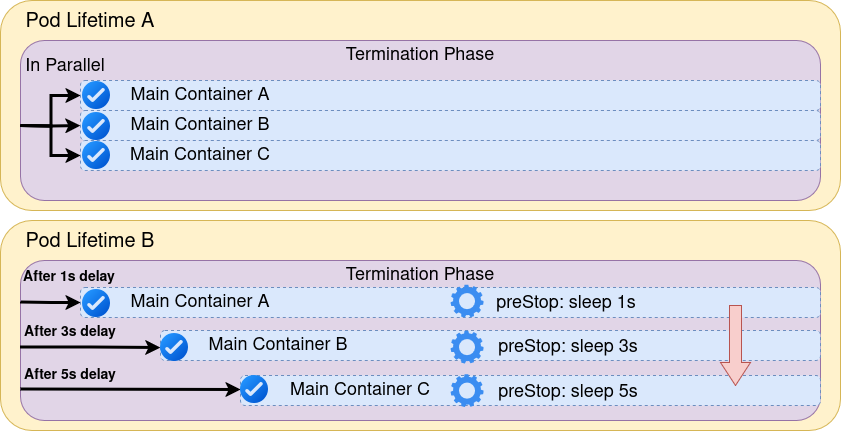841x431 pixels.
Task: Click the red downward arrow in Pod Lifetime B
Action: coord(735,344)
